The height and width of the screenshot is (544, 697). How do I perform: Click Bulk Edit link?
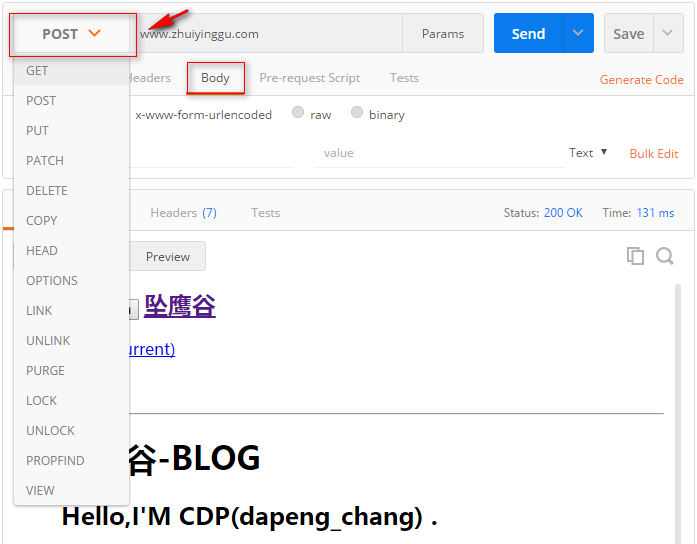pyautogui.click(x=654, y=154)
